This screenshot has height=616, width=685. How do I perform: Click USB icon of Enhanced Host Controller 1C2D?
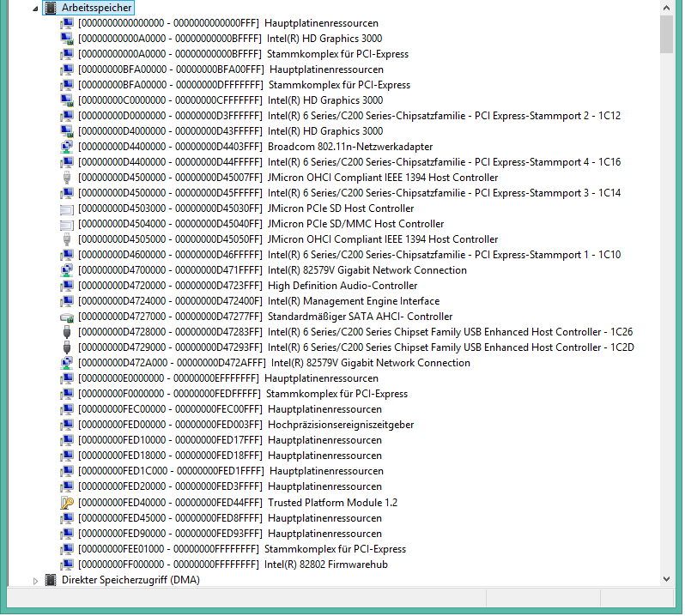[x=67, y=348]
